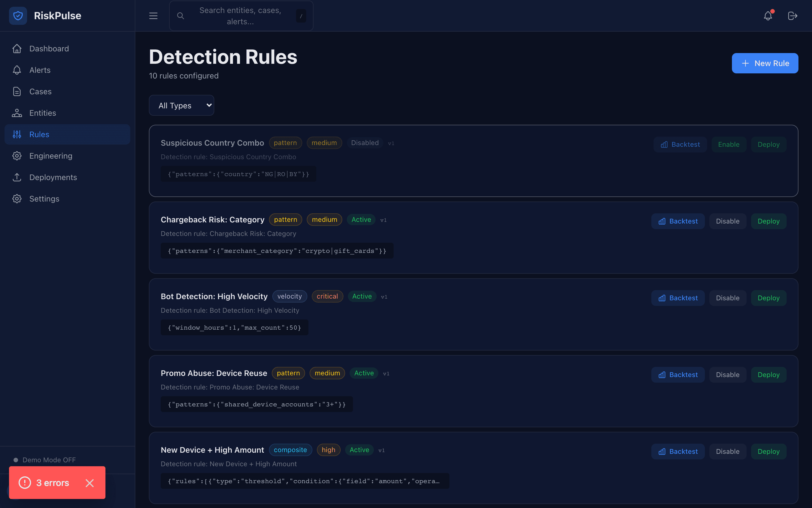Screen dimensions: 812x508
Task: Open the Dashboard page
Action: coord(67,49)
